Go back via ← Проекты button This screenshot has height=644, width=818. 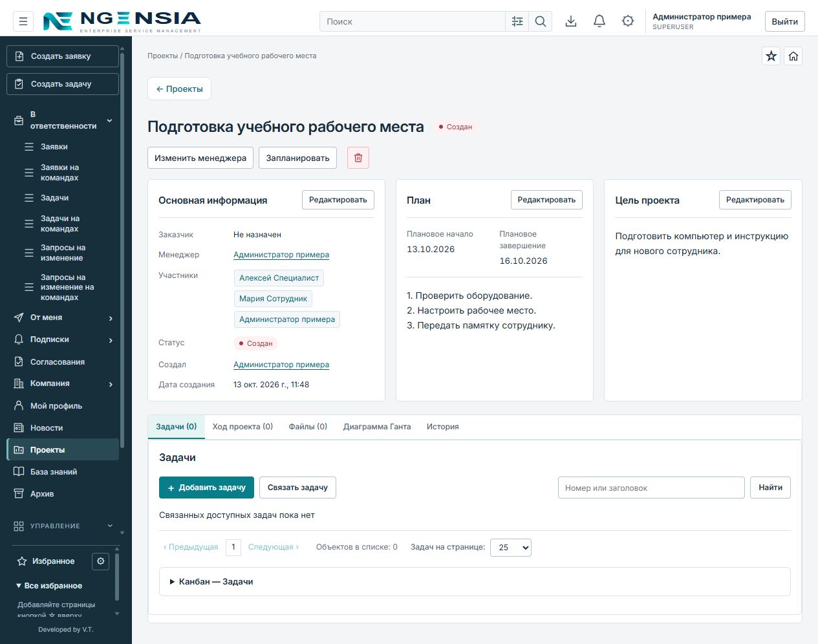[x=179, y=89]
